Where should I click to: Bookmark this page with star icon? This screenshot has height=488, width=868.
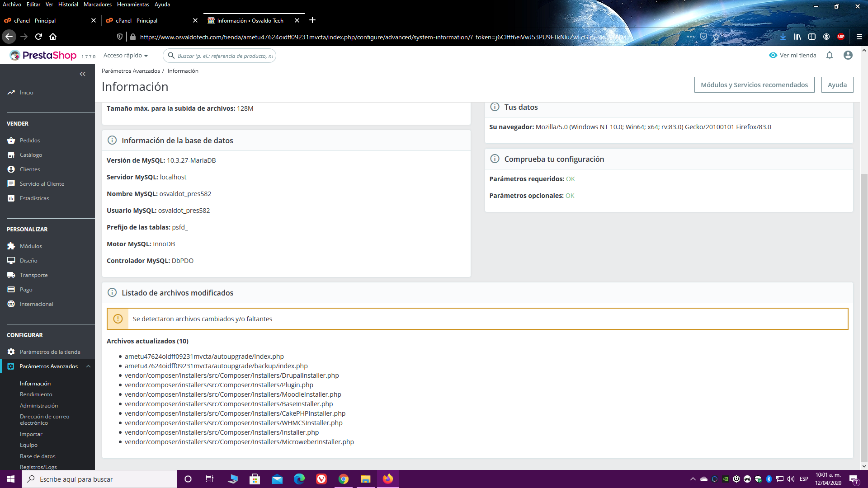click(716, 37)
